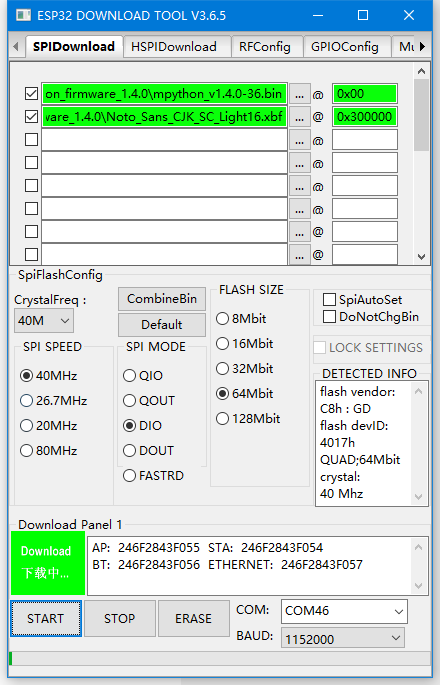Choose 64Mbit flash size
The width and height of the screenshot is (440, 685).
[x=244, y=394]
